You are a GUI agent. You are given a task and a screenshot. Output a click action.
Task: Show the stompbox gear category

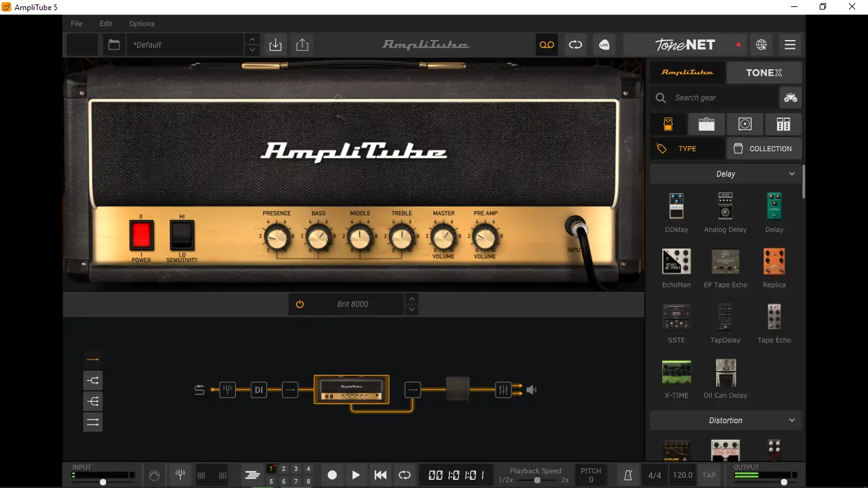[668, 124]
